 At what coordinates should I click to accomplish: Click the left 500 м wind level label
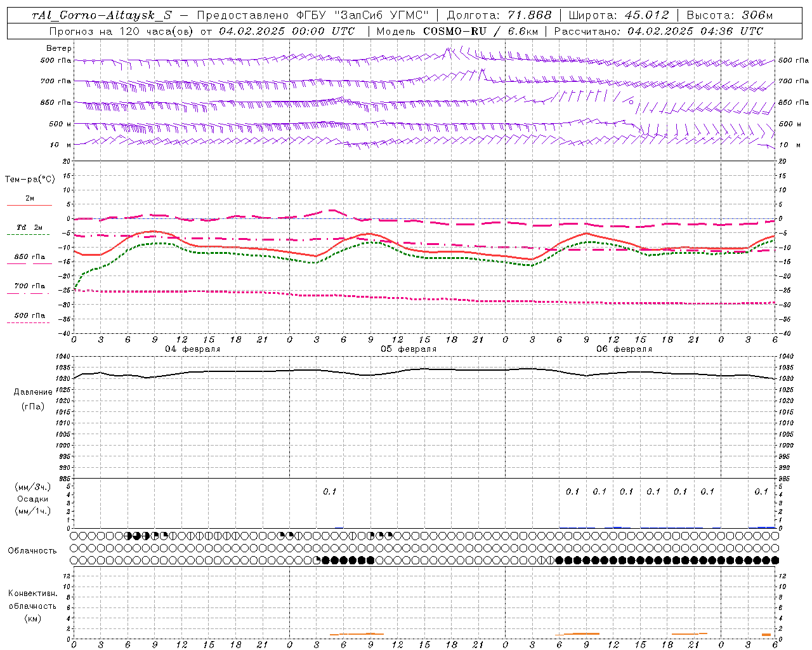coord(60,124)
